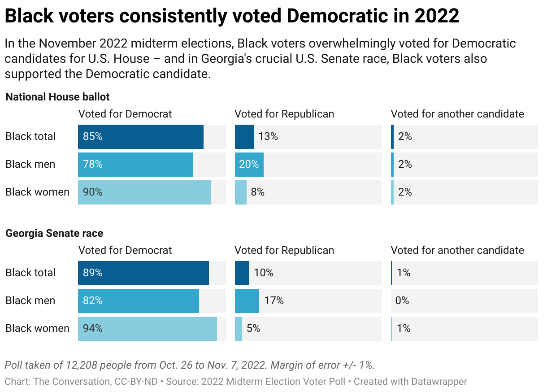The image size is (547, 392).
Task: Click the 85% Democrat bar for Black total
Action: pos(141,137)
